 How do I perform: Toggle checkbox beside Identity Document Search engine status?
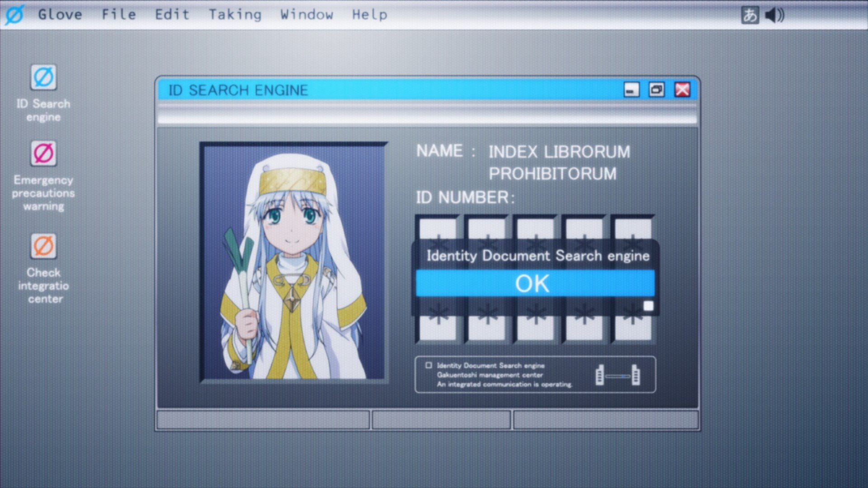coord(429,365)
